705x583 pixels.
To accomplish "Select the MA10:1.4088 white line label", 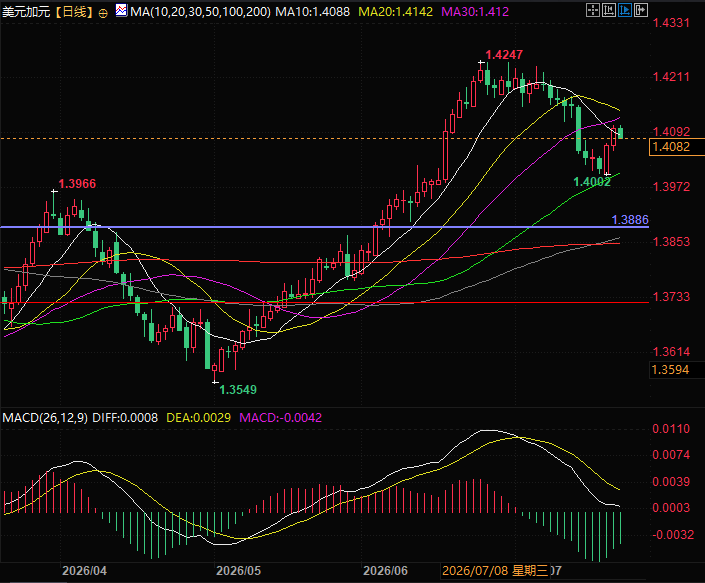I will pyautogui.click(x=312, y=12).
